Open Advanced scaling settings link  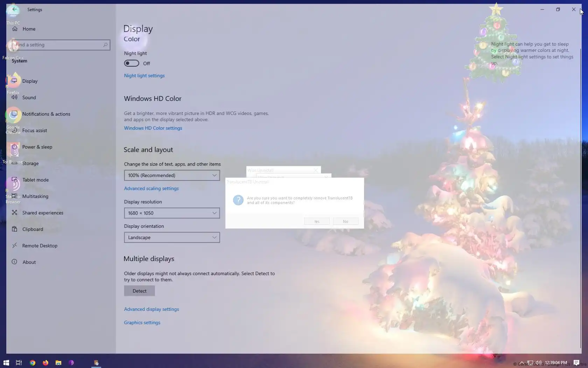[151, 189]
